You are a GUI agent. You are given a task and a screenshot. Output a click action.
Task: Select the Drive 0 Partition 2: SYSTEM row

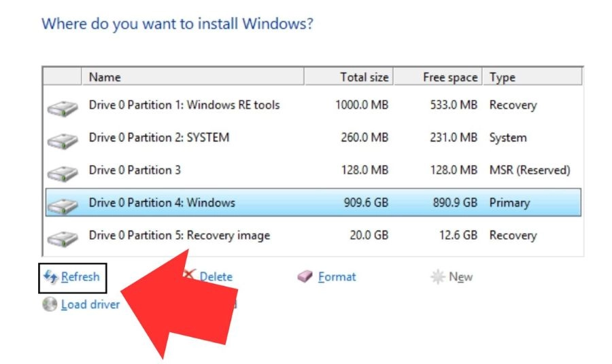pos(159,138)
